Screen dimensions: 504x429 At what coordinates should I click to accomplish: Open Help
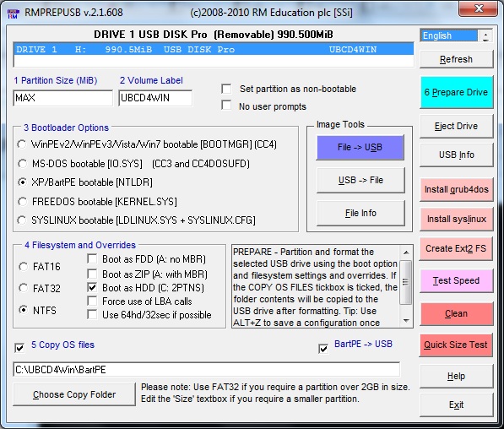click(x=456, y=376)
